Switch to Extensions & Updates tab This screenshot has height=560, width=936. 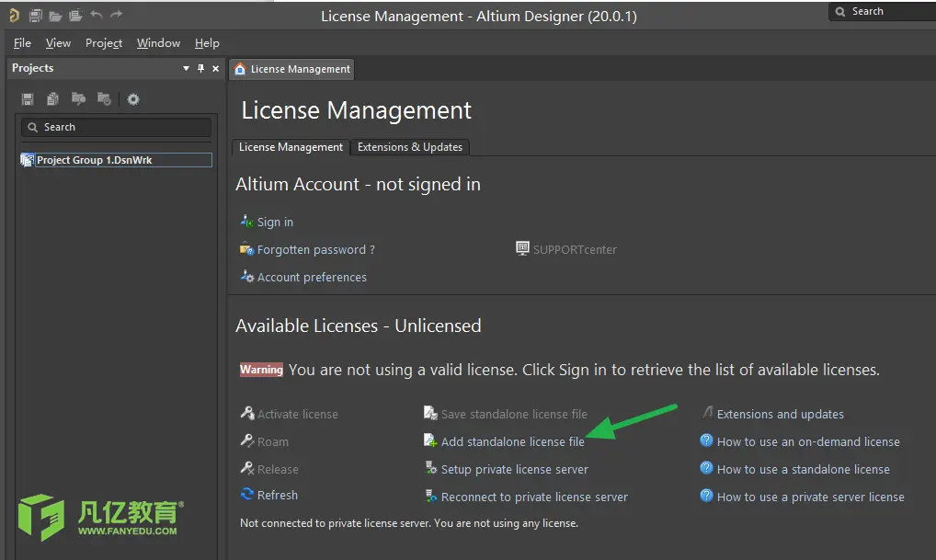(410, 147)
